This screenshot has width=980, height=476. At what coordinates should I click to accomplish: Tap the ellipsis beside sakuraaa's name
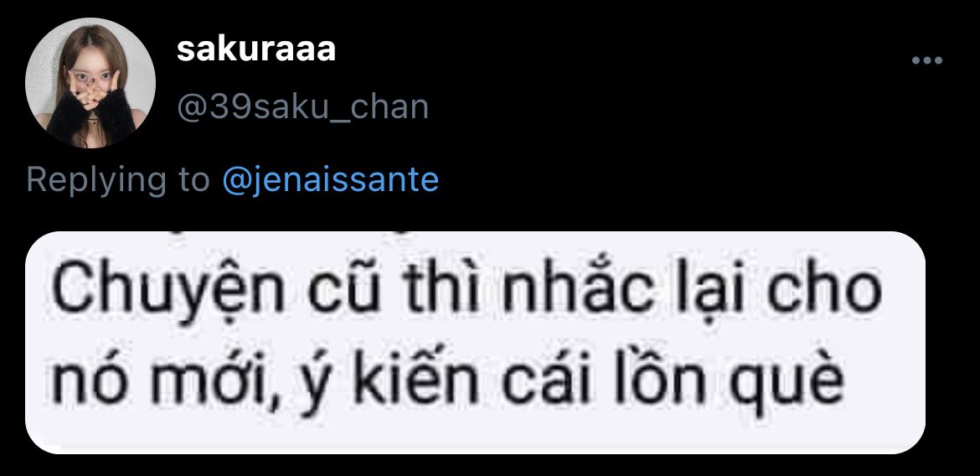(x=926, y=60)
